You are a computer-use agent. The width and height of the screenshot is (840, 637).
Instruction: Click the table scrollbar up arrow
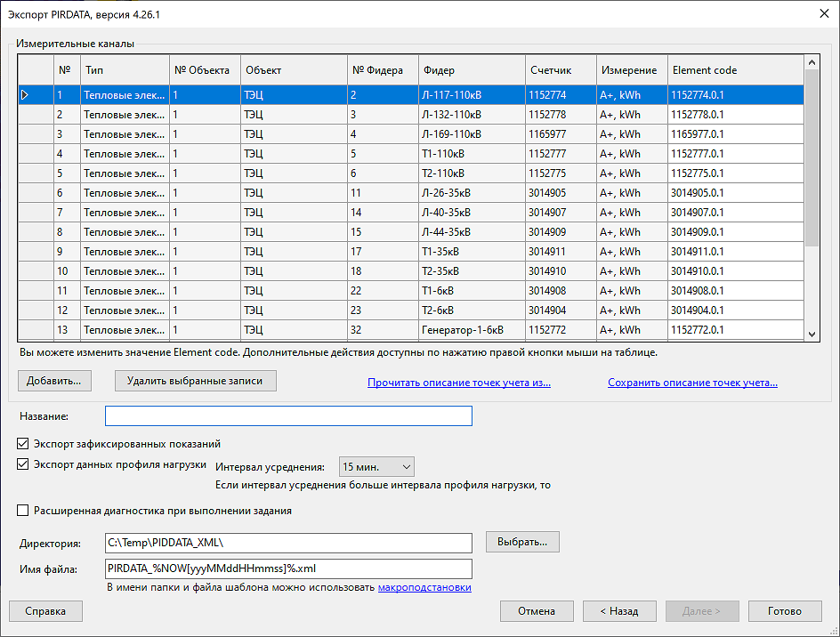[811, 61]
